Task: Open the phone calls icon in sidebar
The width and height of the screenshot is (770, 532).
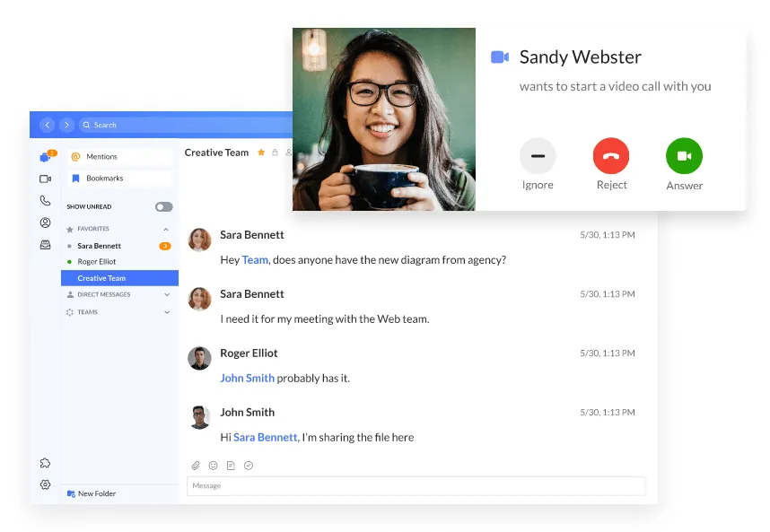Action: tap(45, 201)
